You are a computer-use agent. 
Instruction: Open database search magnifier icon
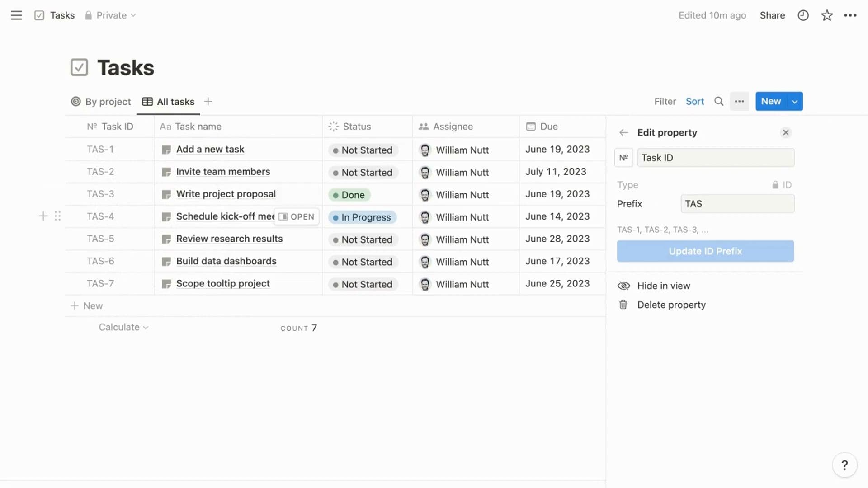pos(719,101)
